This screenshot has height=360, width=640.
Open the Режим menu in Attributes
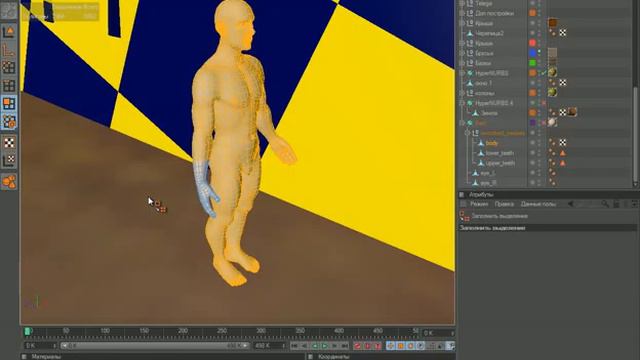point(479,204)
